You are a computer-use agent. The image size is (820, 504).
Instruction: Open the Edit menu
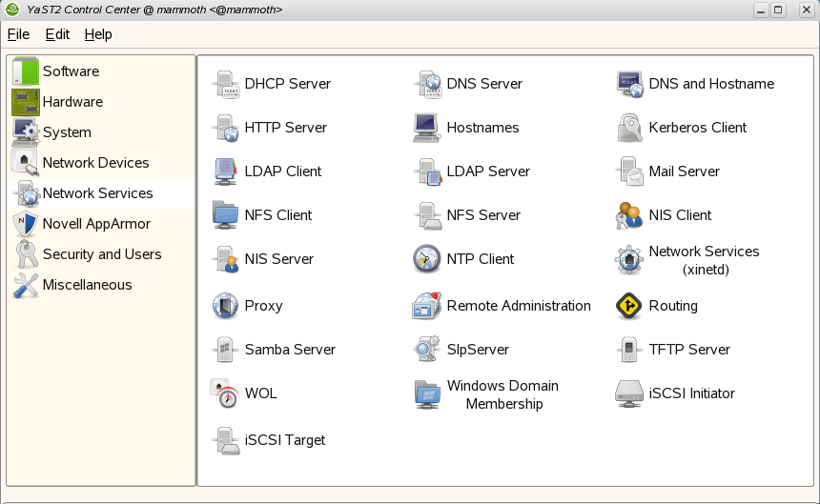[57, 34]
